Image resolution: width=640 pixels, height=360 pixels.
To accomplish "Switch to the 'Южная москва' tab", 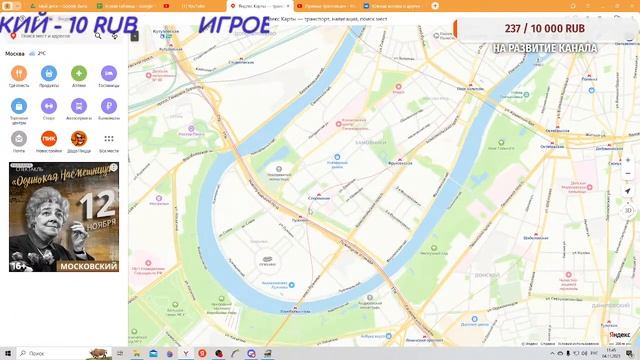I will 393,6.
